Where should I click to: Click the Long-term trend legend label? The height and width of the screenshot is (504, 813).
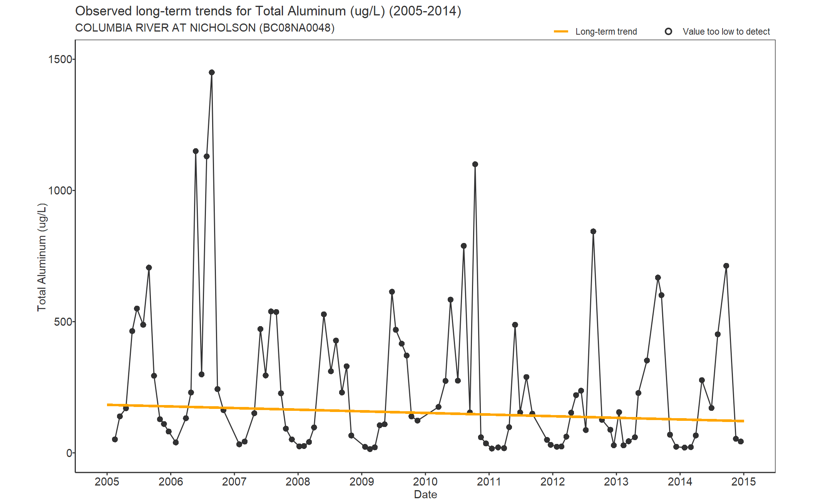coord(606,32)
